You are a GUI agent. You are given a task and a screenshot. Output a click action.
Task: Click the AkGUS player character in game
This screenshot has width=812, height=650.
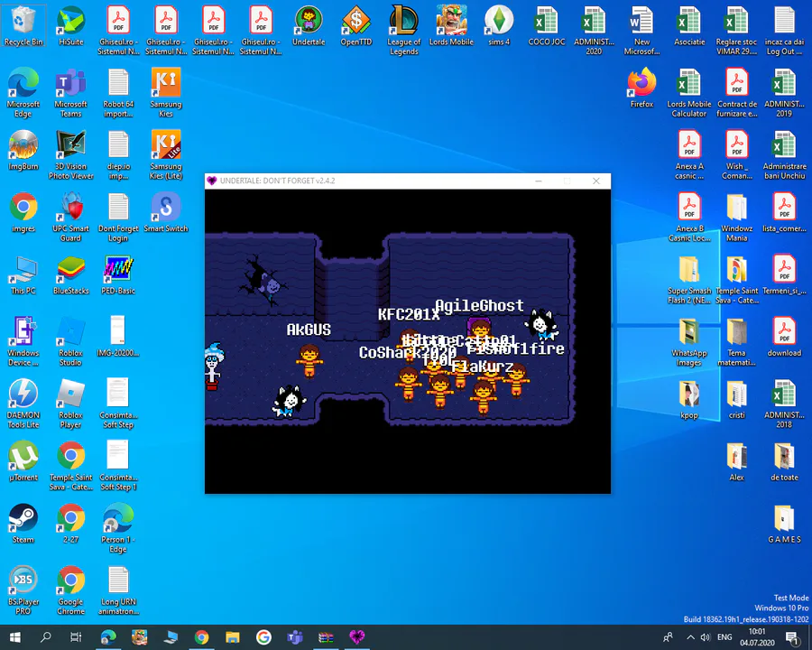(x=309, y=360)
